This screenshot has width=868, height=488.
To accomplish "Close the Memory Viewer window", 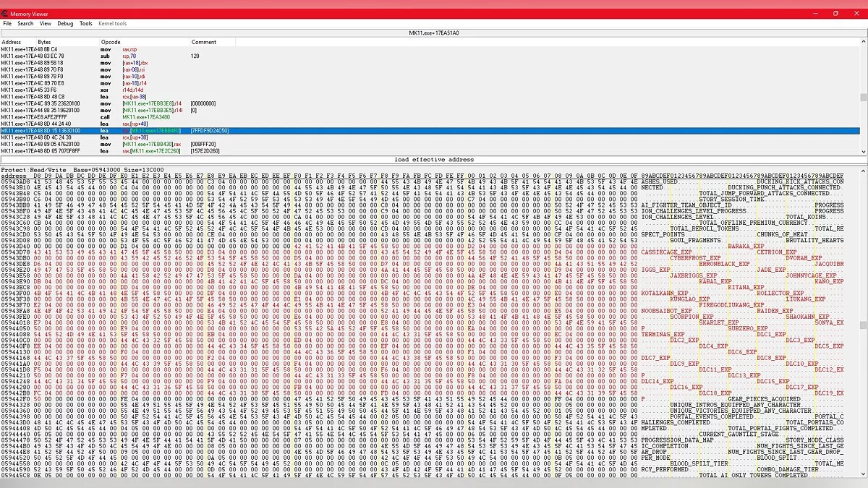I will point(857,13).
